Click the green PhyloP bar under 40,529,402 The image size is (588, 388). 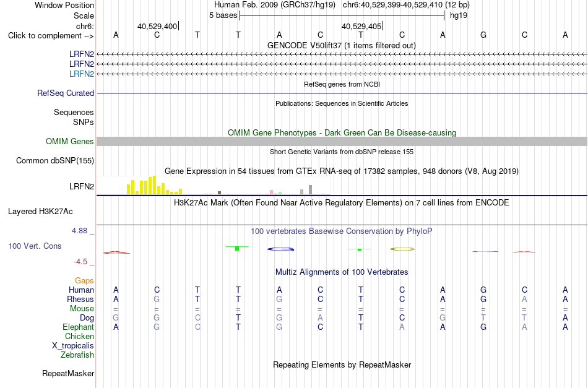tap(237, 248)
